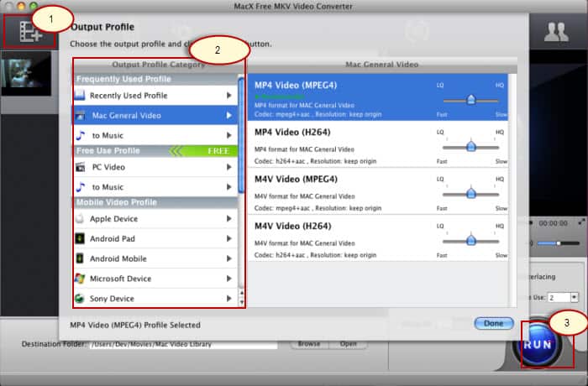The image size is (588, 386).
Task: Click the Mobile Video Profile header
Action: point(155,202)
